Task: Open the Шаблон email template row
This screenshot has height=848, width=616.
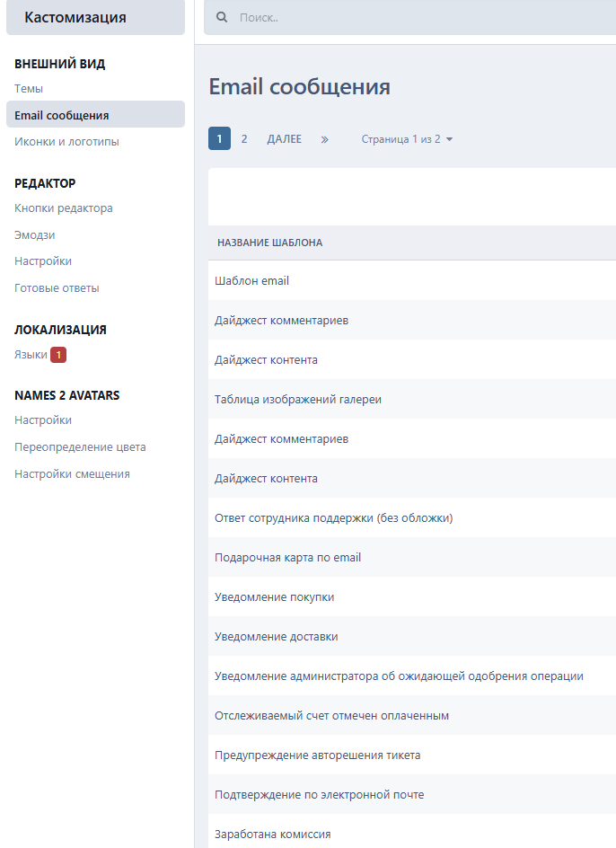Action: coord(252,281)
